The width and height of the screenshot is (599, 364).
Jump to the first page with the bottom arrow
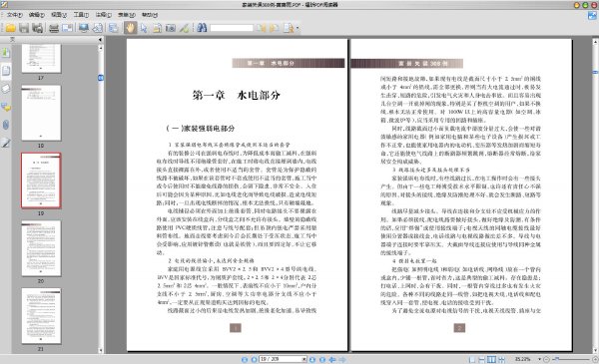click(245, 359)
